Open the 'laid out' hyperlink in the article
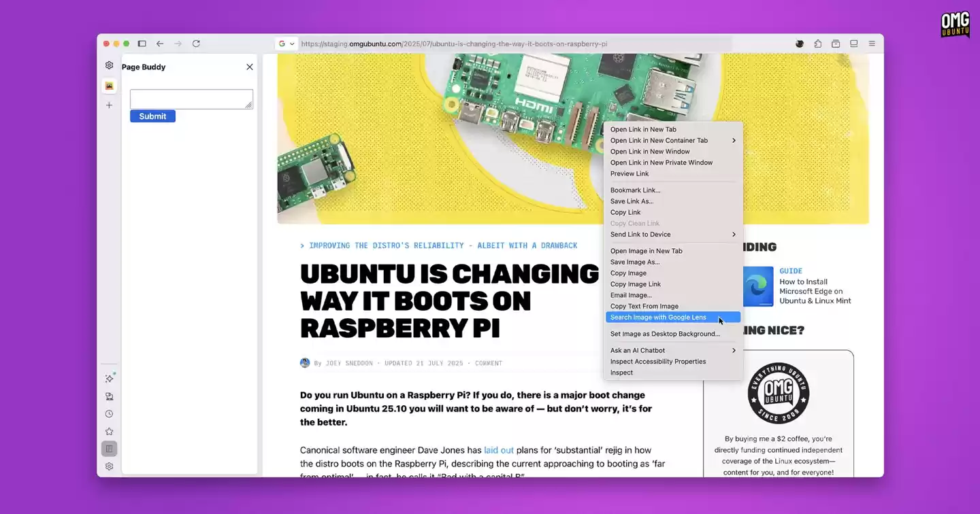The height and width of the screenshot is (514, 980). (x=499, y=449)
